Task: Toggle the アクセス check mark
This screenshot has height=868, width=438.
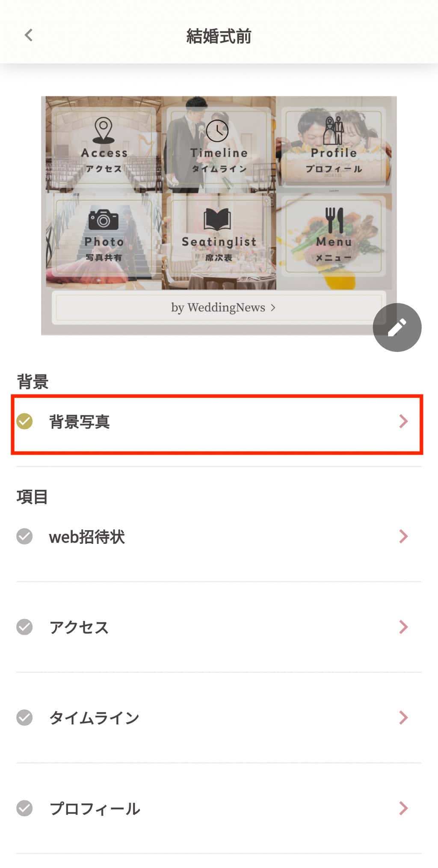Action: (x=24, y=627)
